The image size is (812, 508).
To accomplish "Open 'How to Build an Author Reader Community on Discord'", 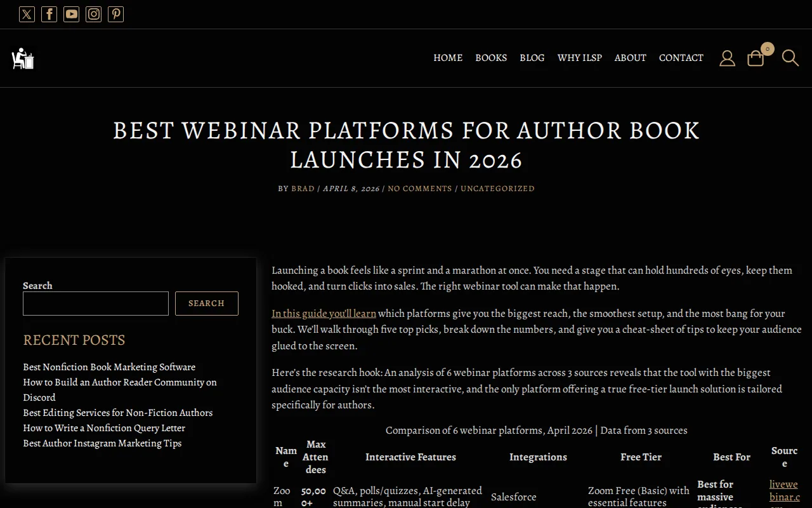I will click(120, 390).
